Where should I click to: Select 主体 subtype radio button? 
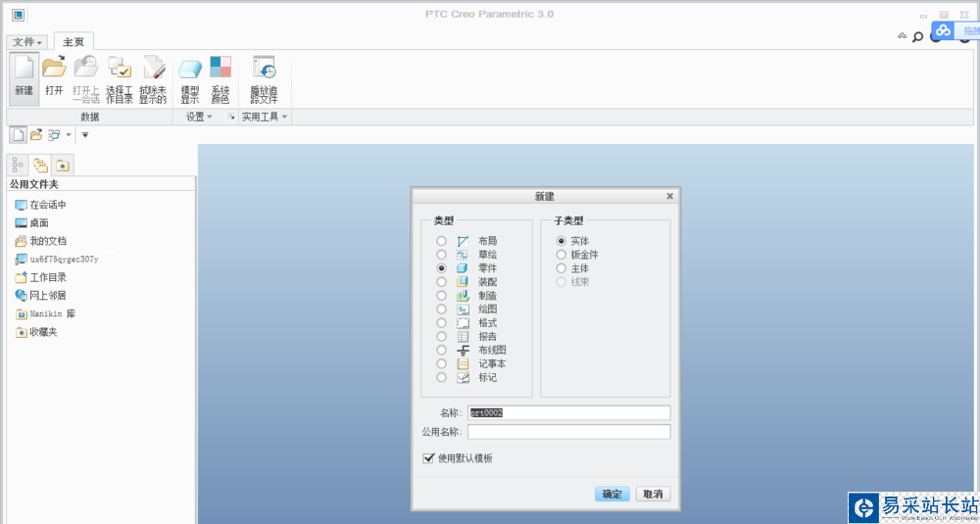tap(561, 268)
